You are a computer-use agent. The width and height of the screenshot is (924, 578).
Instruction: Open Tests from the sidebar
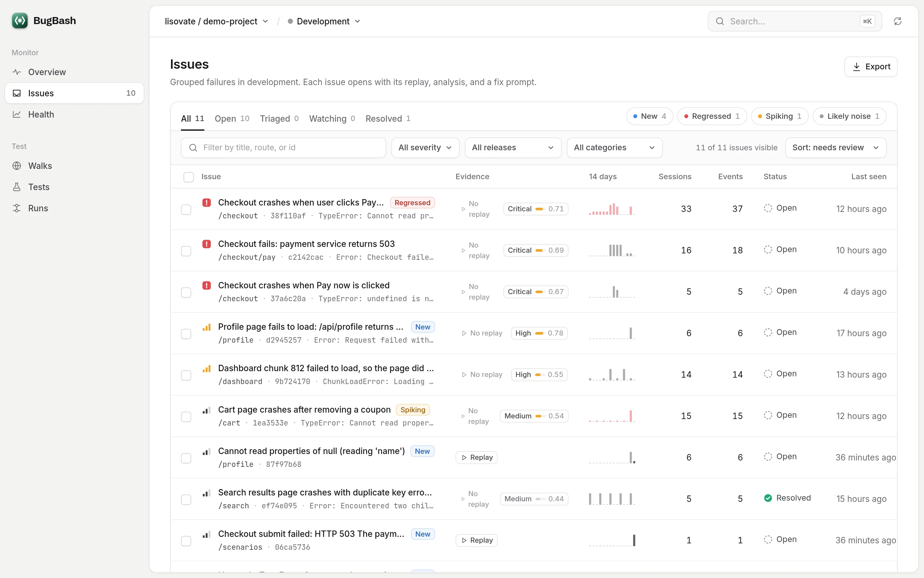tap(74, 187)
